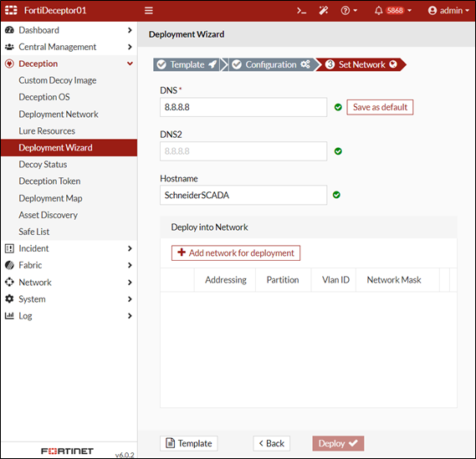Click the Fortinet grid logo icon

tap(11, 10)
